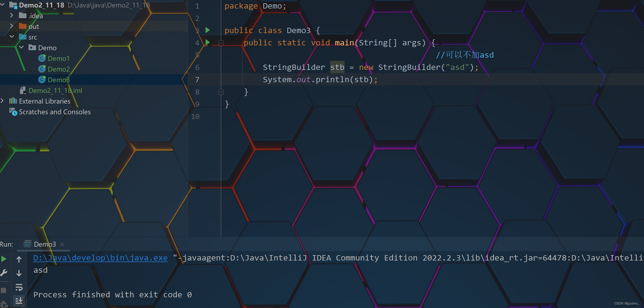Image resolution: width=644 pixels, height=308 pixels.
Task: Expand the out folder
Action: point(12,26)
